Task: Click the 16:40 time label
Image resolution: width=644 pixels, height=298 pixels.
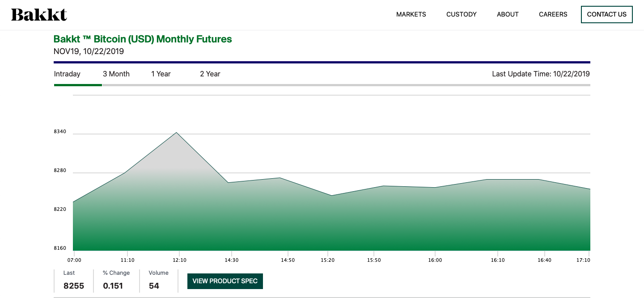Action: tap(544, 260)
